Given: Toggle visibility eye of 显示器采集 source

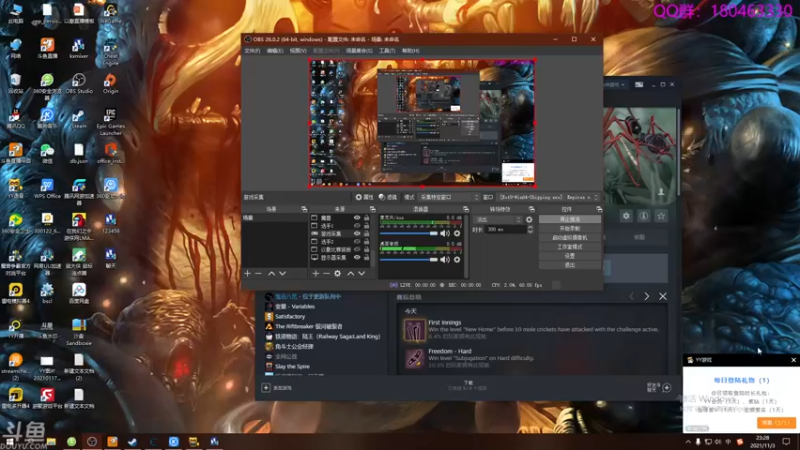Looking at the screenshot, I should [x=357, y=258].
